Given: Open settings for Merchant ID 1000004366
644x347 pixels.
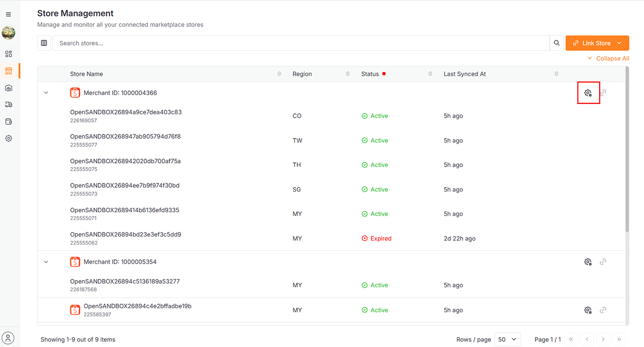Looking at the screenshot, I should (x=588, y=92).
